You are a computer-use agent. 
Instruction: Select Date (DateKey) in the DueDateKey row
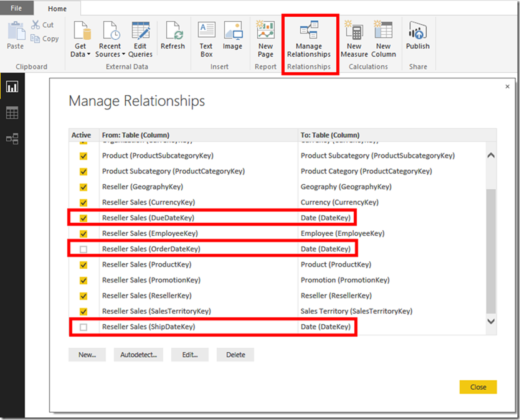[326, 218]
